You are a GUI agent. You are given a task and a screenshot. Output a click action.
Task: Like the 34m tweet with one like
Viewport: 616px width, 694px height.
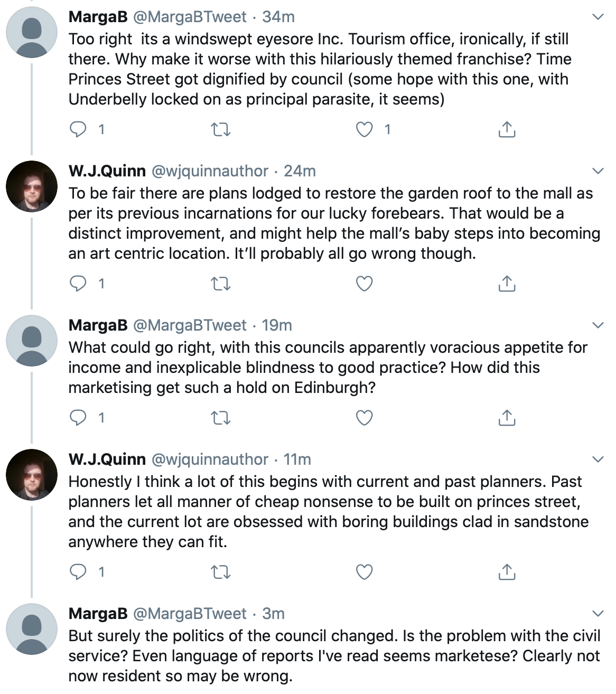(x=365, y=129)
